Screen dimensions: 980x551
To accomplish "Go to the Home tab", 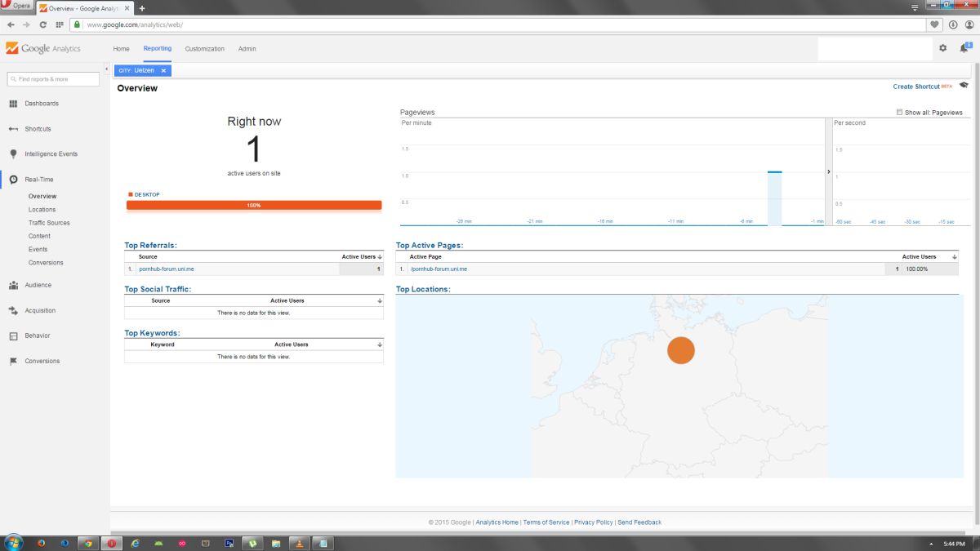I will click(x=122, y=49).
